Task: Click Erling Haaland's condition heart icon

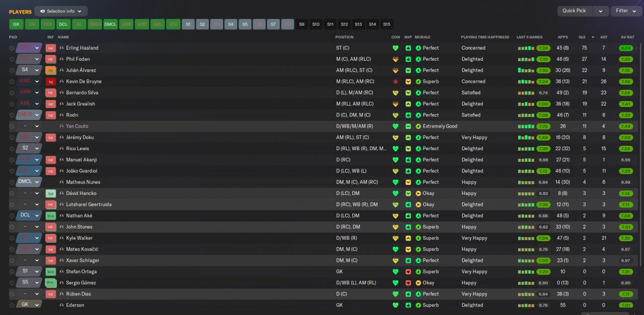Action: 395,48
